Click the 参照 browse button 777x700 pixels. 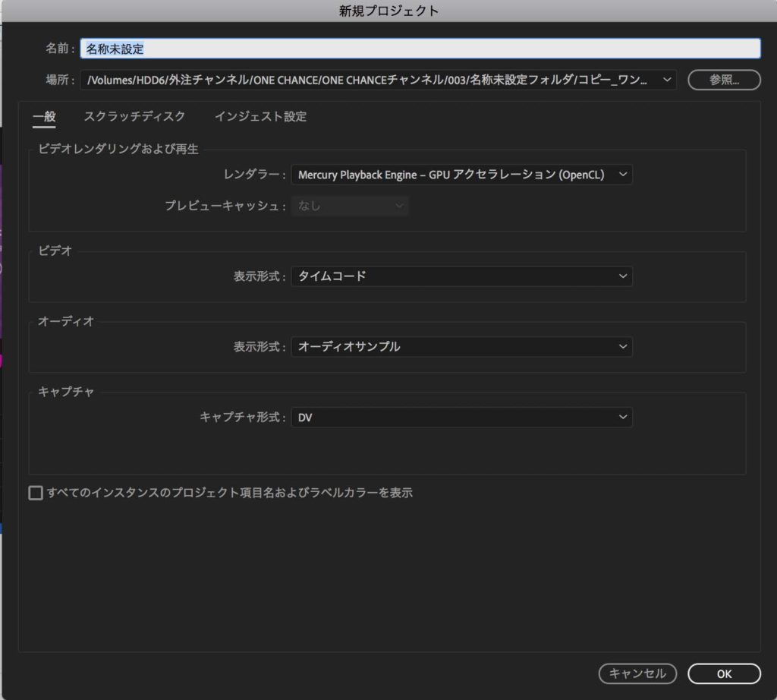click(723, 80)
